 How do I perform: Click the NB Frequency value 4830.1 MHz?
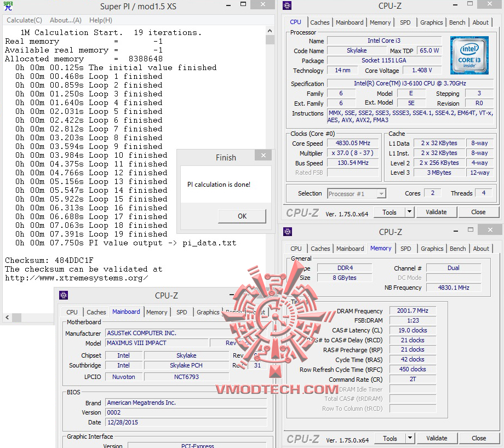pos(453,288)
